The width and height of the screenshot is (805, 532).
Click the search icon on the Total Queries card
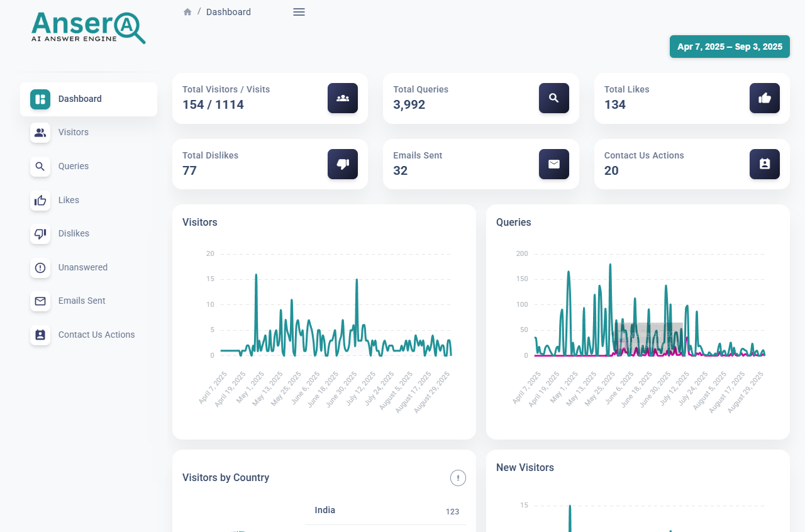coord(553,98)
